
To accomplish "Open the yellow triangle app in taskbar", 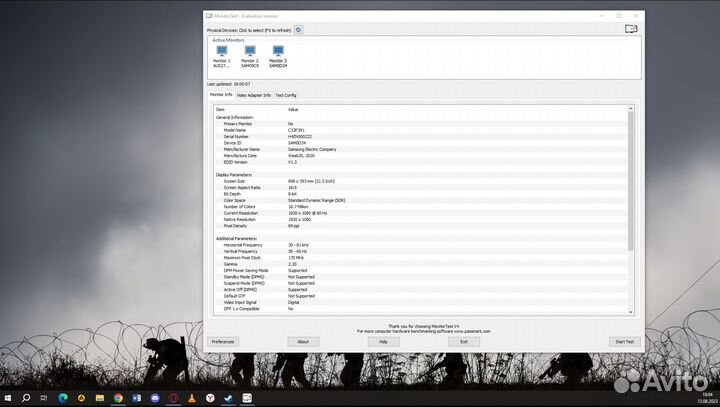I will click(x=81, y=398).
